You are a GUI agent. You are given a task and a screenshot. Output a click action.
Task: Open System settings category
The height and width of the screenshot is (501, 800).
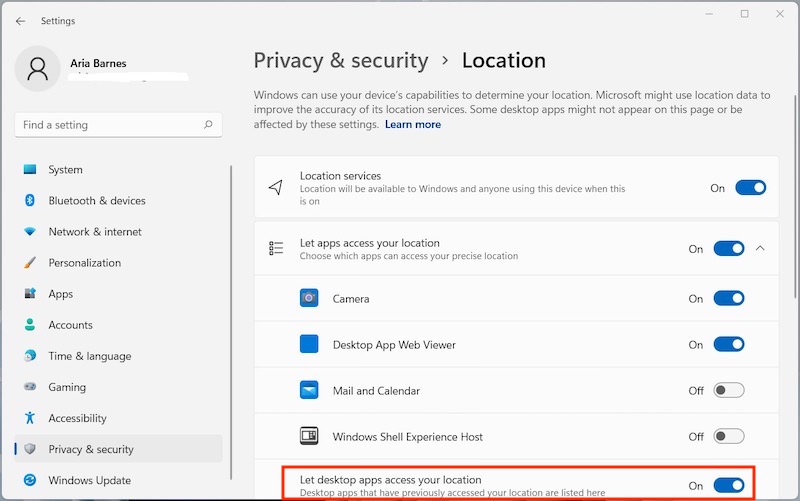click(118, 169)
